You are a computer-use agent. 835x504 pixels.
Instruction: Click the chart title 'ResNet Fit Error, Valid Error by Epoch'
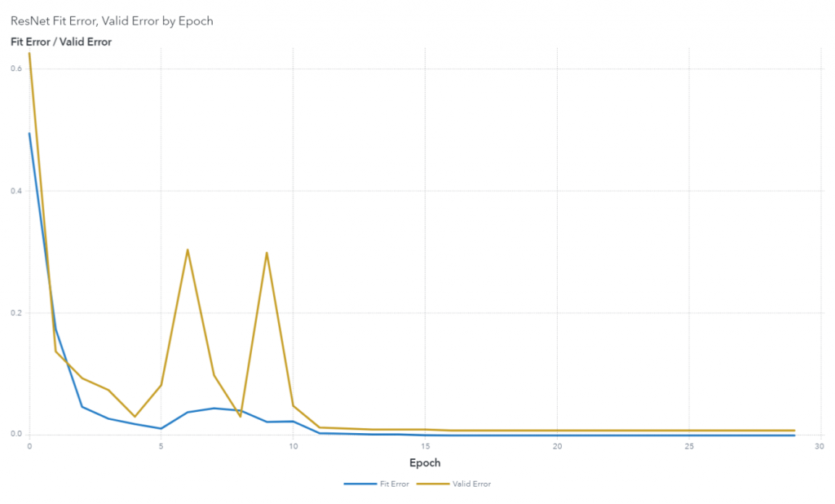tap(112, 21)
